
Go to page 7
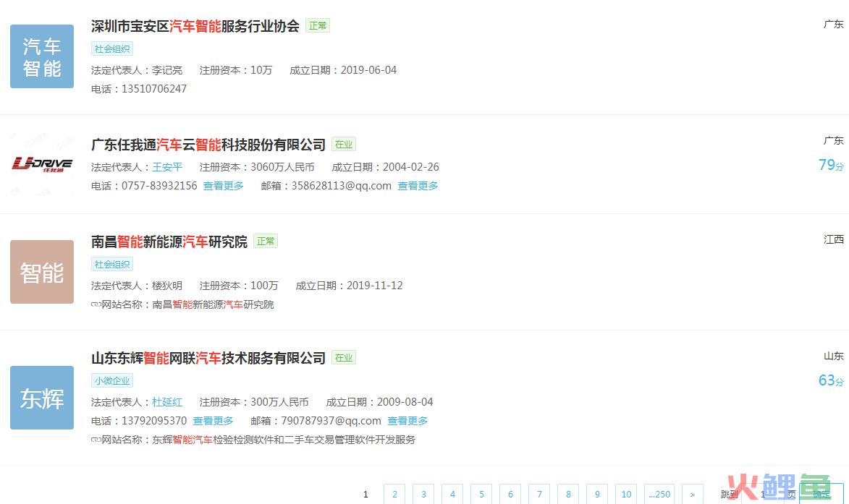click(x=539, y=495)
